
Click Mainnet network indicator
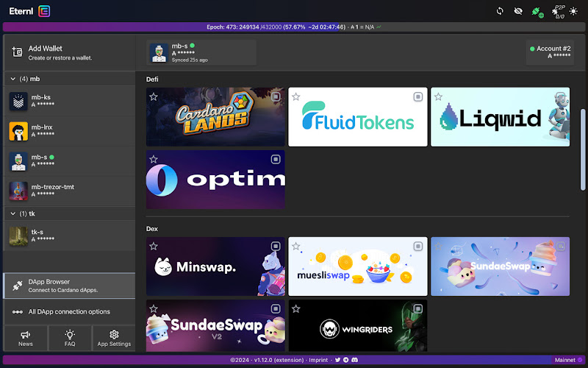click(x=568, y=360)
